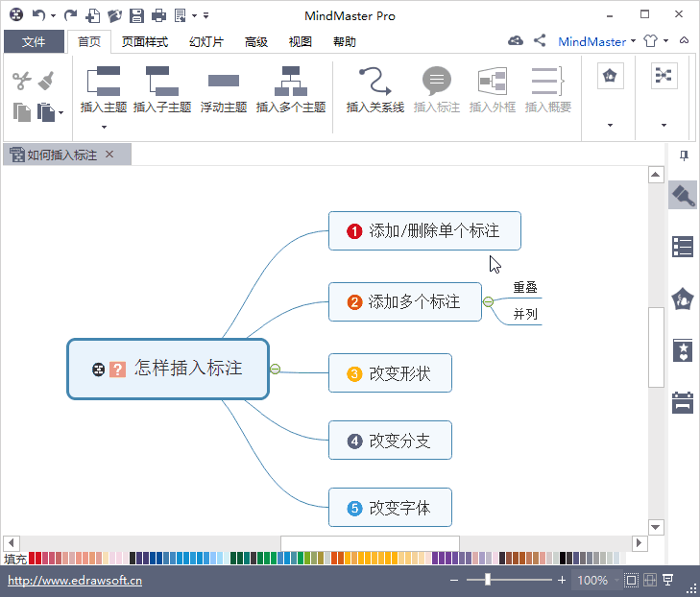Click the Format Painter brush icon in ribbon
Viewport: 700px width, 597px height.
point(46,81)
